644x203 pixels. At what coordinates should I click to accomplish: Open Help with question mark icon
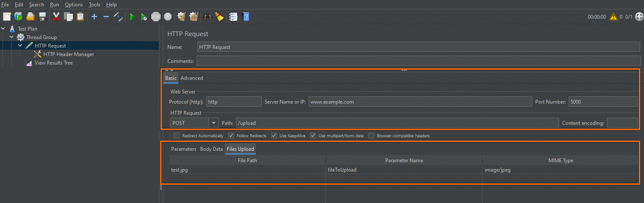pyautogui.click(x=245, y=17)
